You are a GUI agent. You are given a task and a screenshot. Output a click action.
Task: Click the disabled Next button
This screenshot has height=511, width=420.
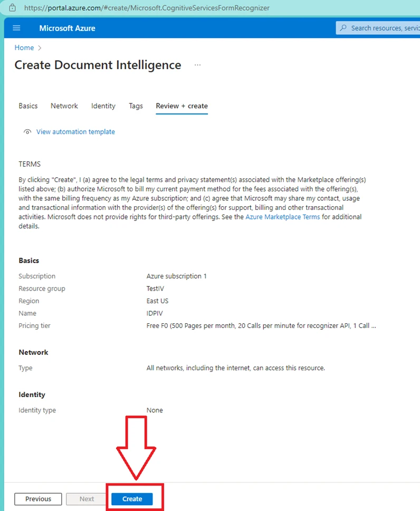click(87, 499)
